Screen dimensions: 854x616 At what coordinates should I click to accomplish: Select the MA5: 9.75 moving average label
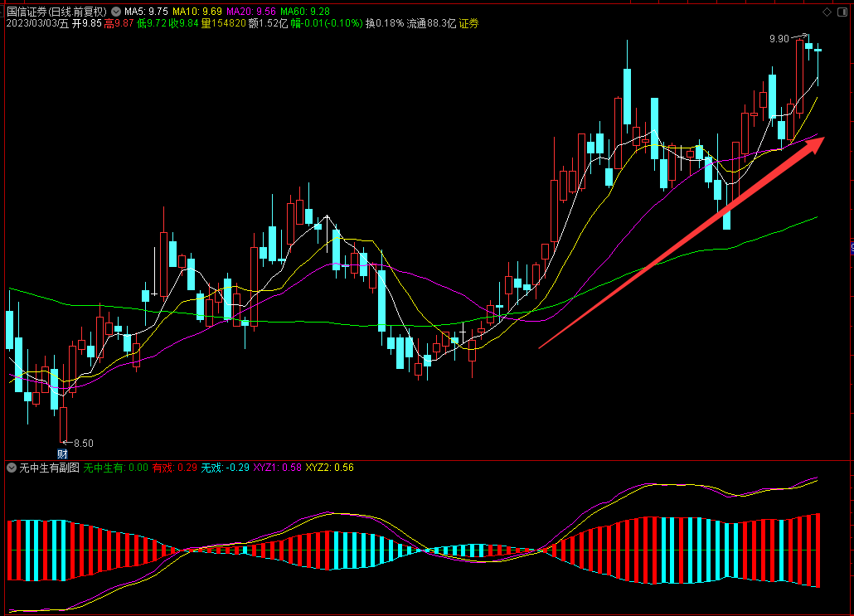[x=146, y=12]
